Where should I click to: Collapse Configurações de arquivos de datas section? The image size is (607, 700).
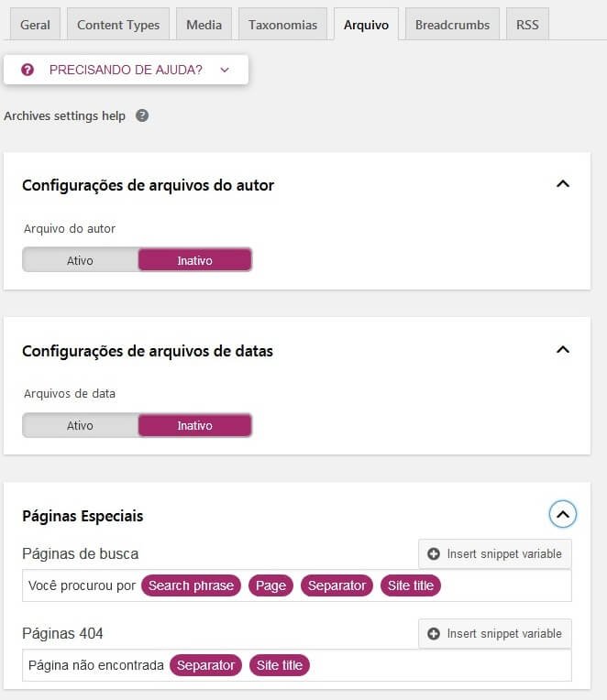pos(563,350)
